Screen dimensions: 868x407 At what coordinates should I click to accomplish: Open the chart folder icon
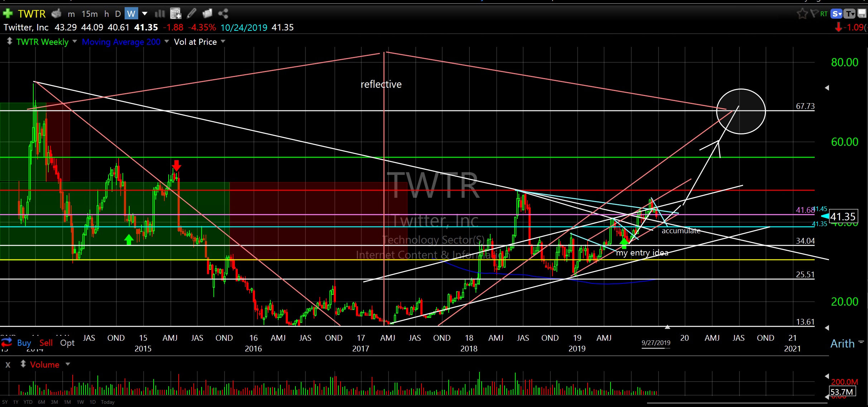(x=207, y=14)
